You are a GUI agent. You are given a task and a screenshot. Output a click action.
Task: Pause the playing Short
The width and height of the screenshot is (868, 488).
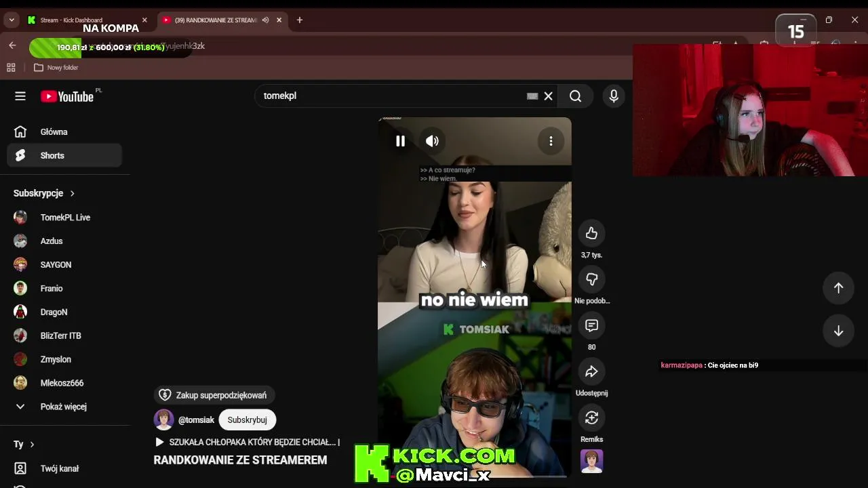[400, 141]
